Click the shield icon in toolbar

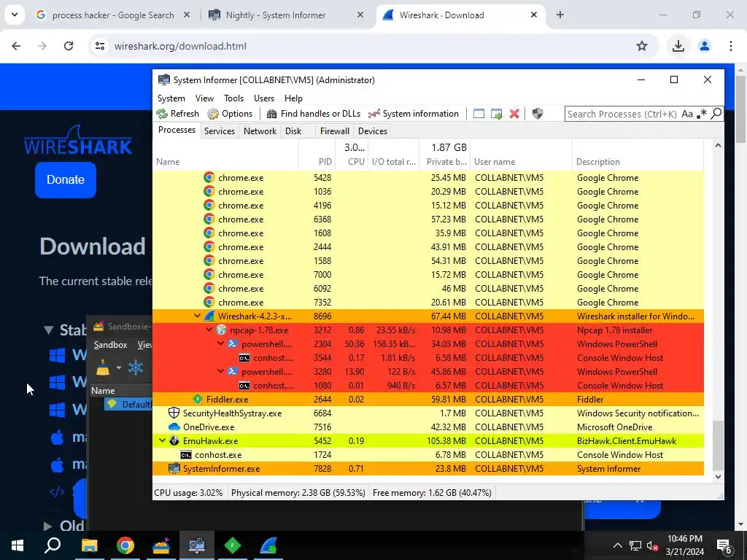pyautogui.click(x=538, y=114)
